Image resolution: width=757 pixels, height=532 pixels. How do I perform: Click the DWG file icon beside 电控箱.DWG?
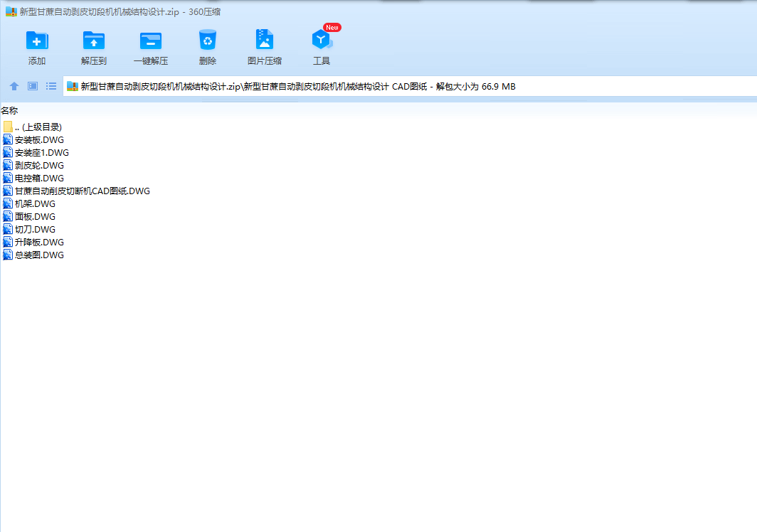click(8, 178)
